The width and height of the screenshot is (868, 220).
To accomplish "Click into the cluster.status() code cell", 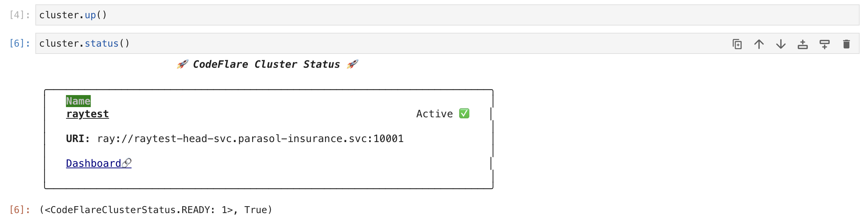I will (x=383, y=43).
